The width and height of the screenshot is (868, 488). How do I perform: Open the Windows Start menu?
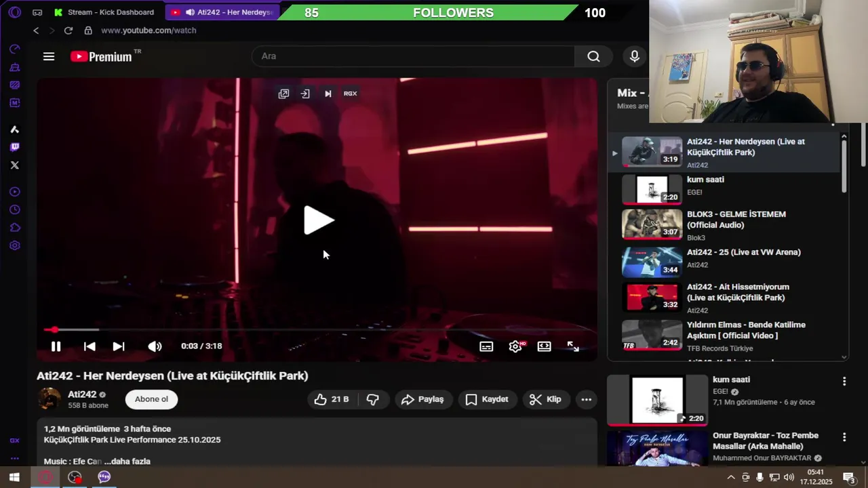(14, 477)
